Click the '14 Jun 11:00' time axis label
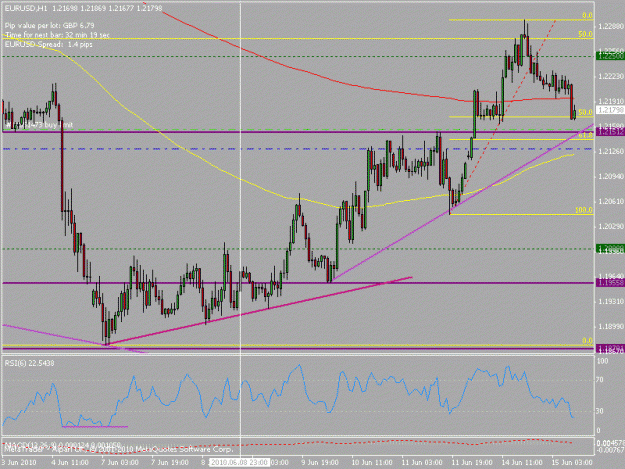The image size is (625, 469). (522, 462)
